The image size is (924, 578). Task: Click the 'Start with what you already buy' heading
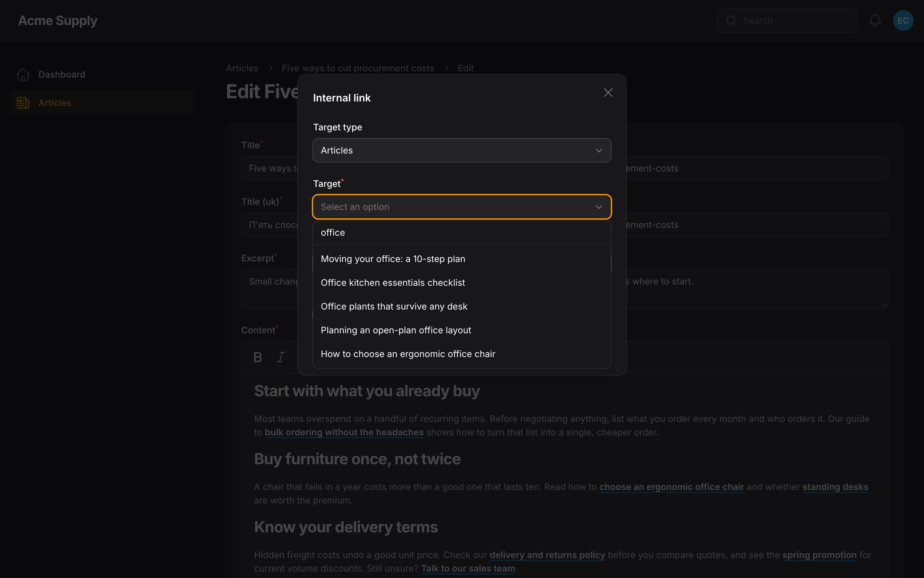(x=367, y=391)
